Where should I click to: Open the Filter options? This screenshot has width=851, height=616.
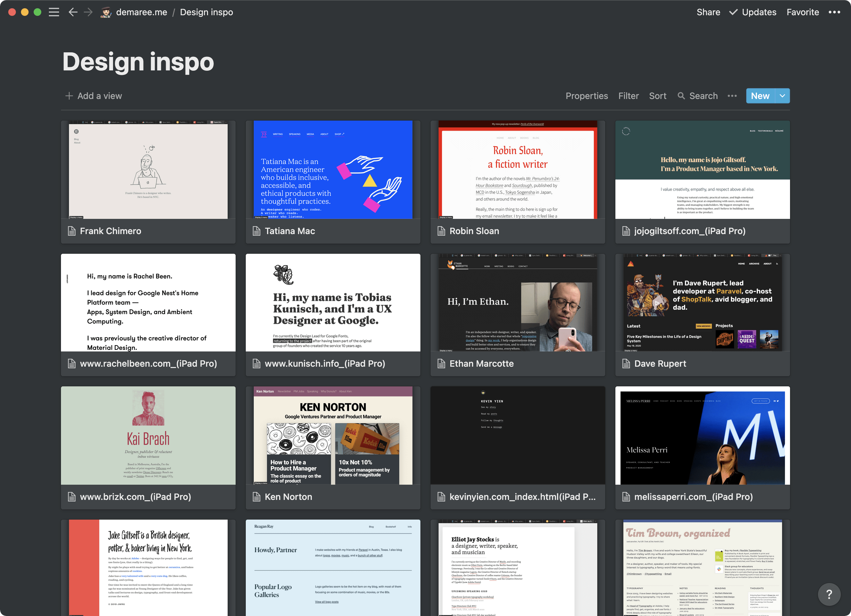628,95
